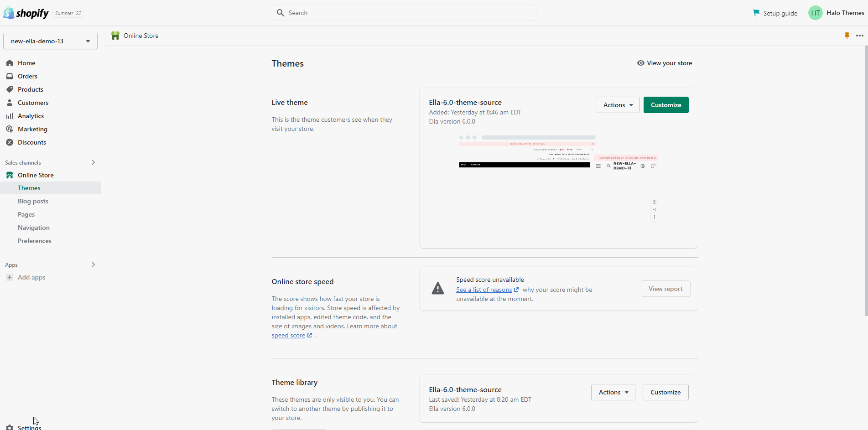The width and height of the screenshot is (868, 430).
Task: Open Pages submenu item
Action: click(x=26, y=214)
